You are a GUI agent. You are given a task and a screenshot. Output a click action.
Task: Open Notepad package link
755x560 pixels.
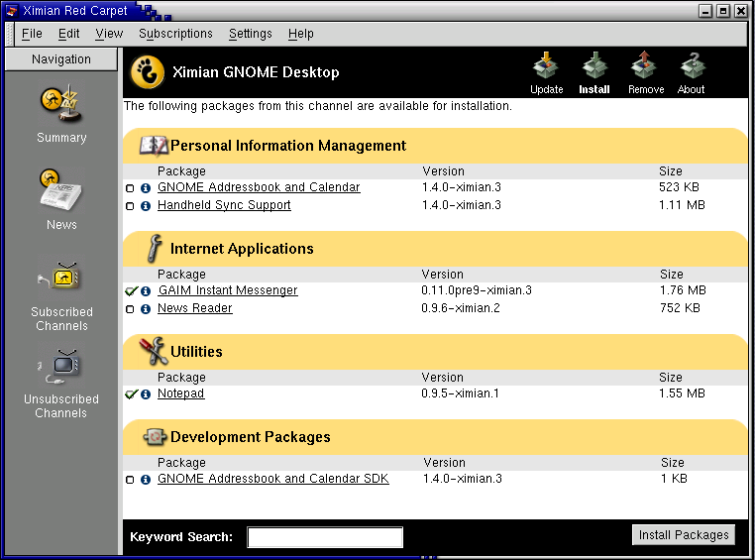pyautogui.click(x=181, y=393)
